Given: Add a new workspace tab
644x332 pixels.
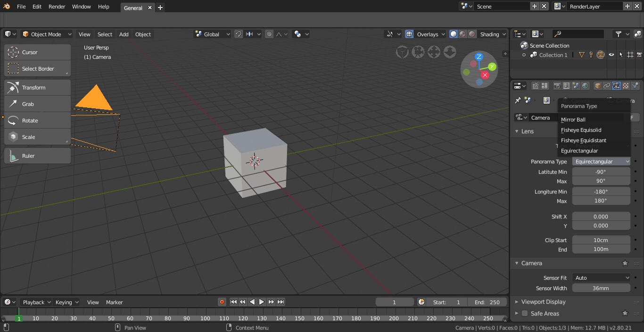Looking at the screenshot, I should click(x=160, y=8).
